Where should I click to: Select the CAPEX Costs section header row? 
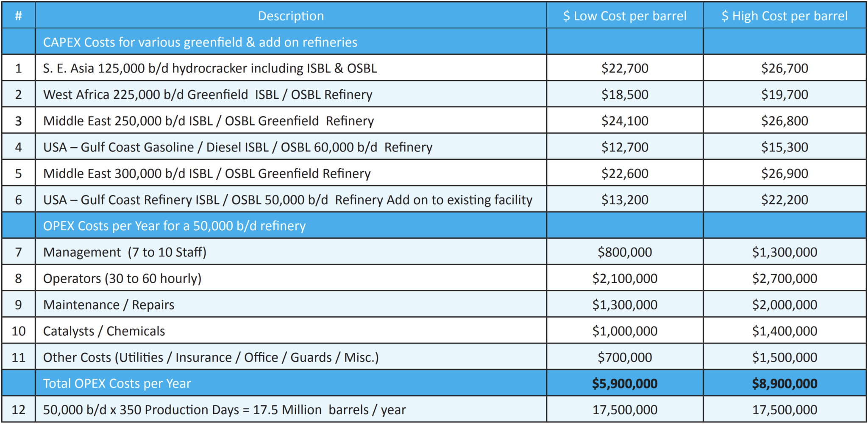199,42
